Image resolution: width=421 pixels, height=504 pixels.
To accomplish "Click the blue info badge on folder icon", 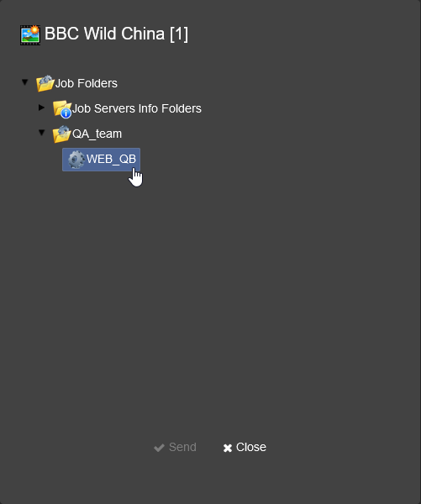I will 66,113.
